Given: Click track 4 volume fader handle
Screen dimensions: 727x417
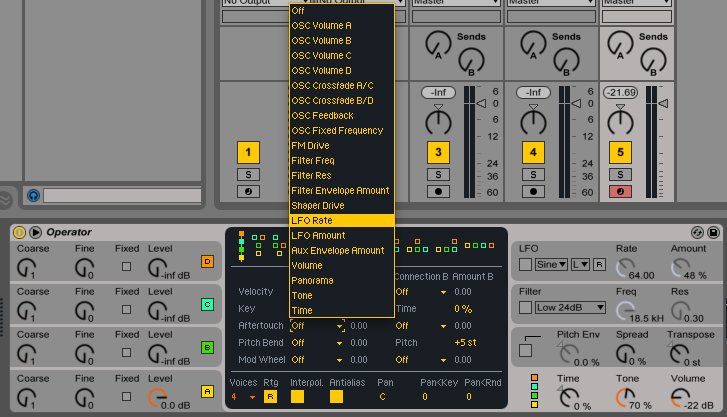Looking at the screenshot, I should [x=576, y=103].
